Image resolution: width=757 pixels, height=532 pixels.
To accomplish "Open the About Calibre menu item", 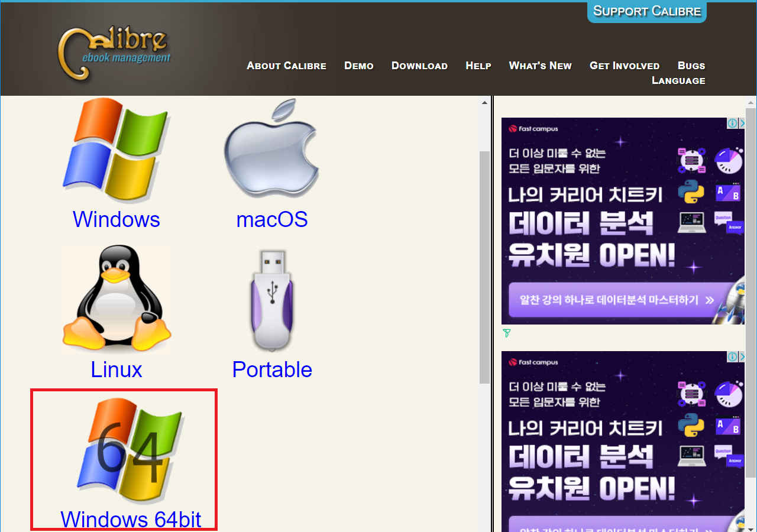I will 286,66.
